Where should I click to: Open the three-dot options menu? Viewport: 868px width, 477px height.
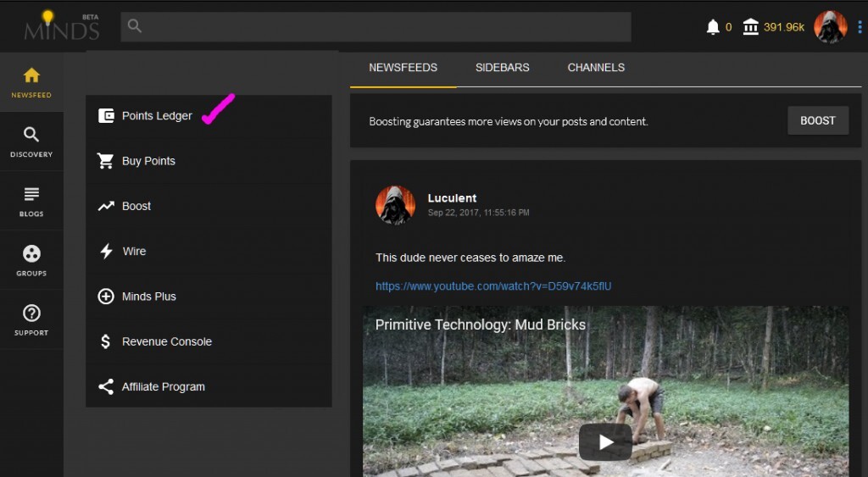(860, 27)
